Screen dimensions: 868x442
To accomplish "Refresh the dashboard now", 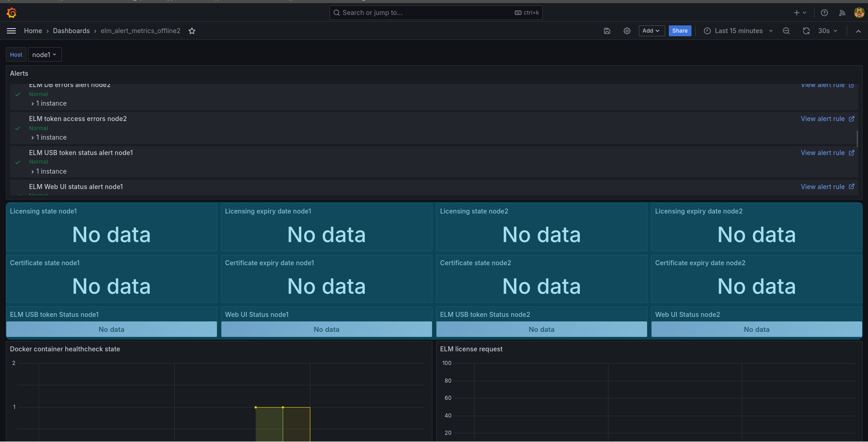I will pos(806,31).
